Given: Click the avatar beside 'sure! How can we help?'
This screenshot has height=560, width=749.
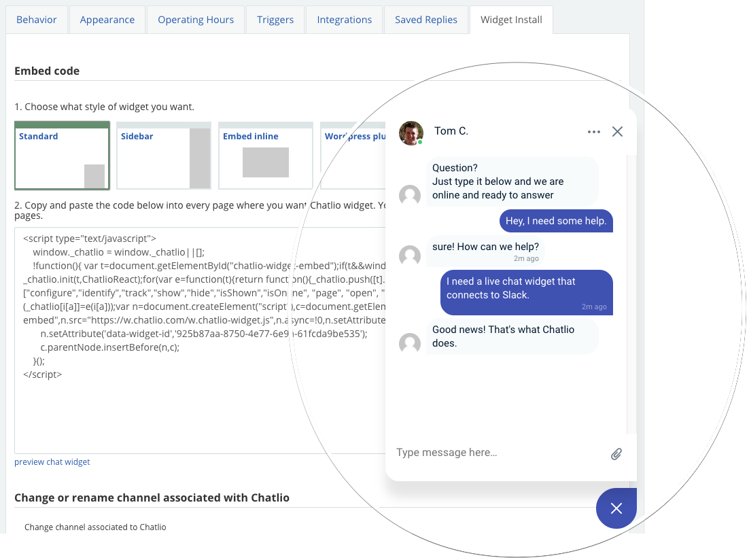Looking at the screenshot, I should (x=410, y=256).
